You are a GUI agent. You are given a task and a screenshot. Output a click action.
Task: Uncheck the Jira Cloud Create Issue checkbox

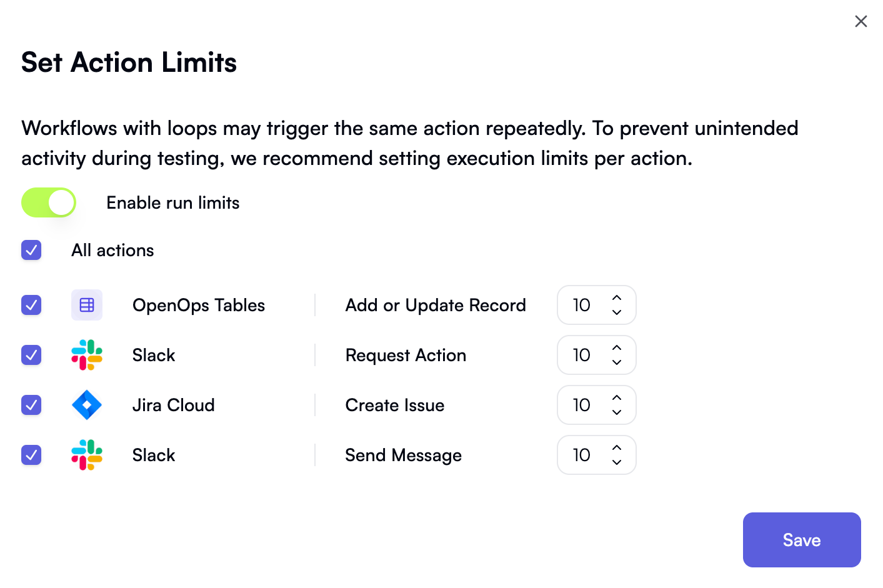pyautogui.click(x=31, y=405)
